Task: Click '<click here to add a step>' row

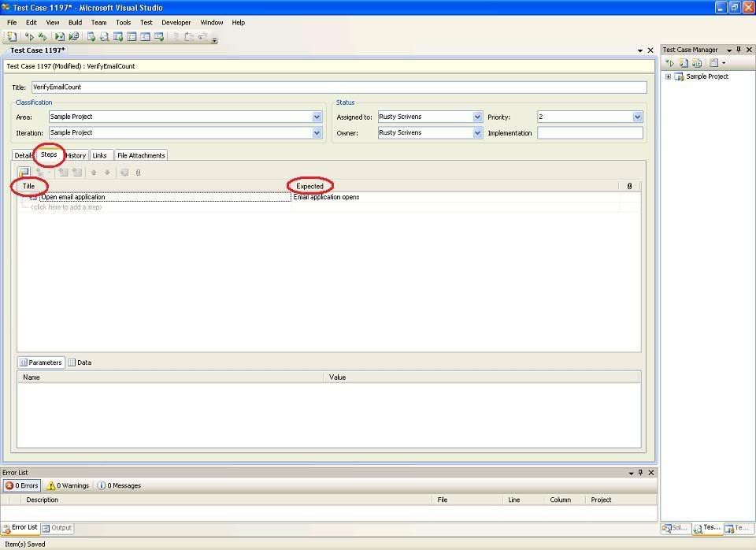Action: click(x=66, y=207)
